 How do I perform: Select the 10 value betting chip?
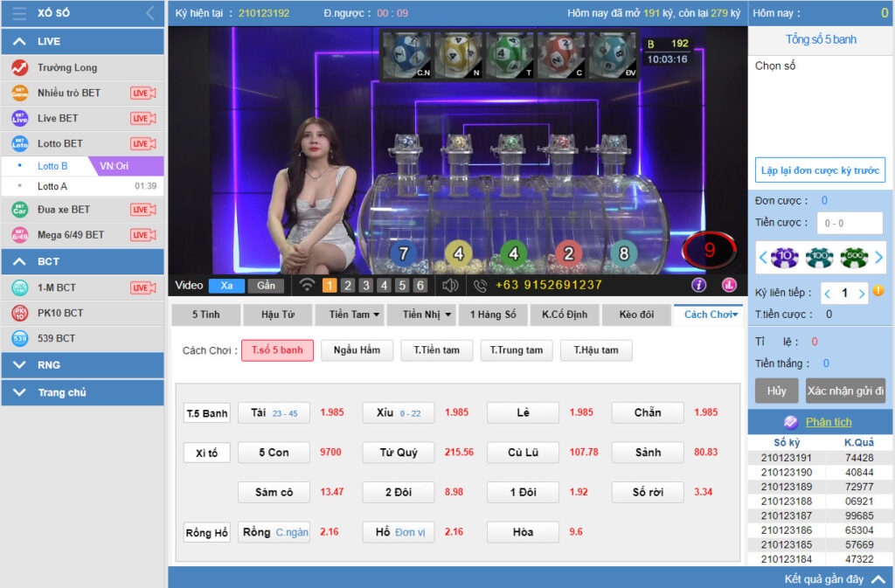784,257
